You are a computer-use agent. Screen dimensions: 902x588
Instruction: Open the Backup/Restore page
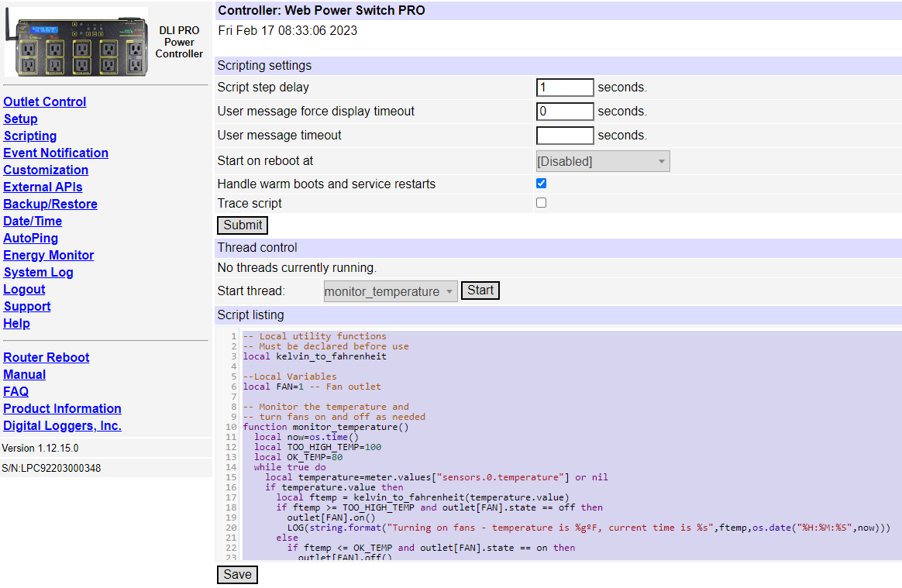pyautogui.click(x=50, y=204)
